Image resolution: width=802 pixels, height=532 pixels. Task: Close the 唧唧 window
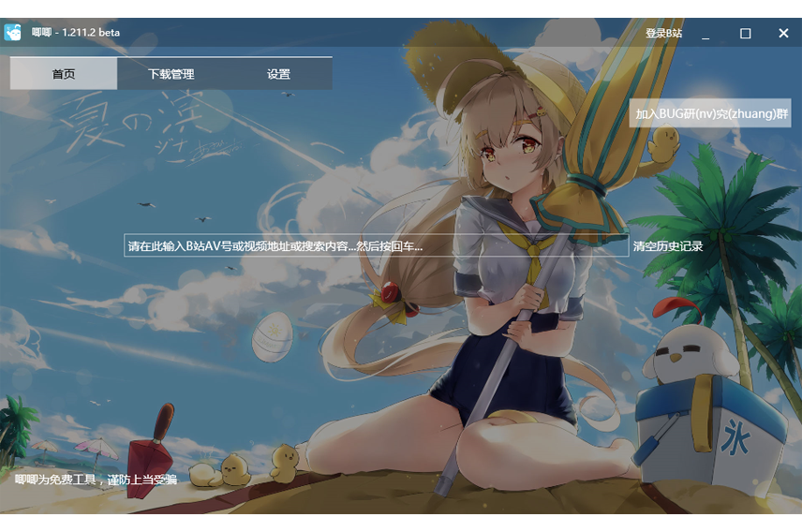coord(783,34)
